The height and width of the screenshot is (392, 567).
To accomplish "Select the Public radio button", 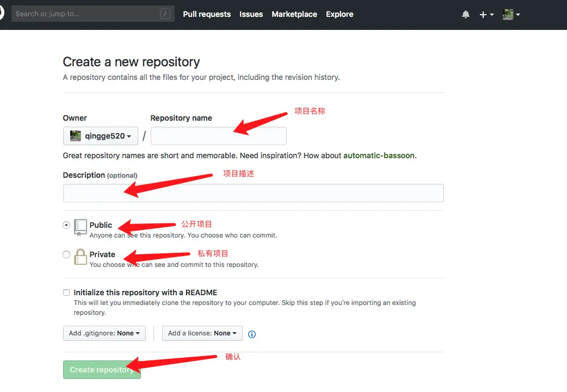I will pos(66,225).
